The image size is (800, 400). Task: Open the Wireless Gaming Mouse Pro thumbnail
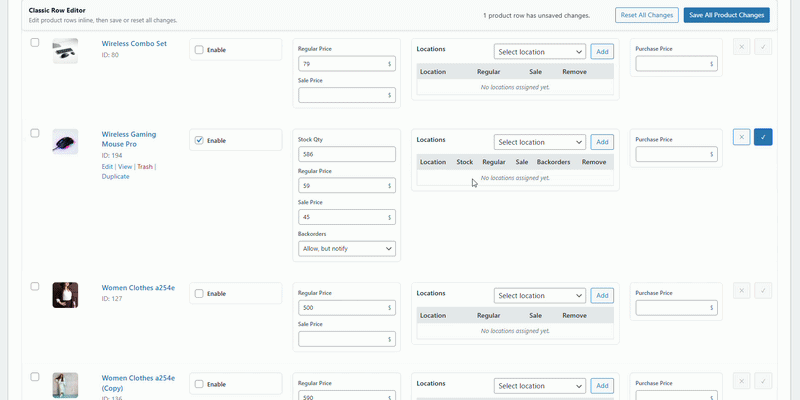pyautogui.click(x=65, y=141)
